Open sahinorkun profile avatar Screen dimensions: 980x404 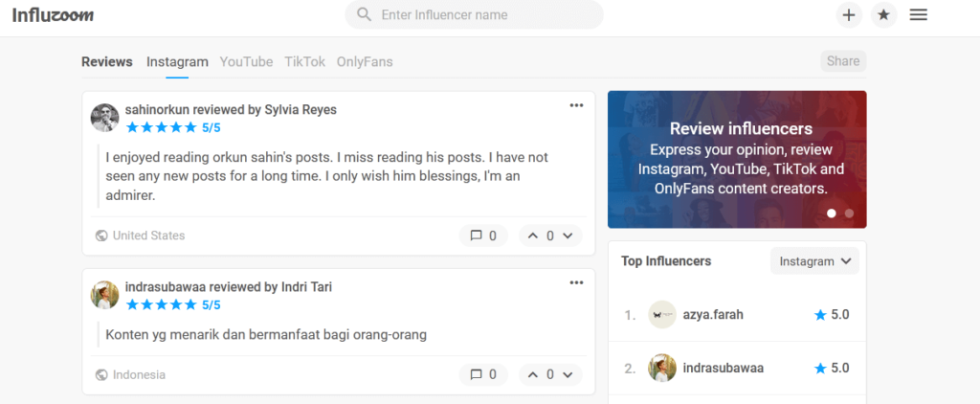[105, 118]
